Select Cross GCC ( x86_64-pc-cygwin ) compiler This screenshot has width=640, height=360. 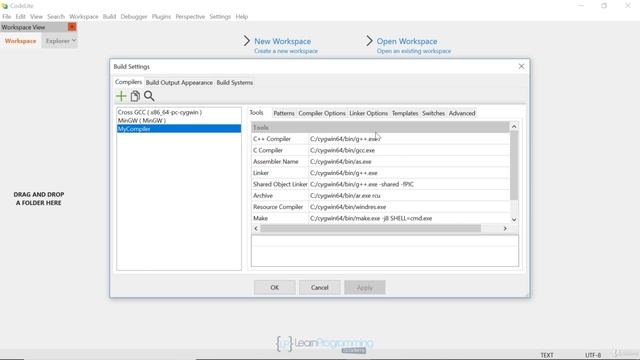click(x=179, y=112)
